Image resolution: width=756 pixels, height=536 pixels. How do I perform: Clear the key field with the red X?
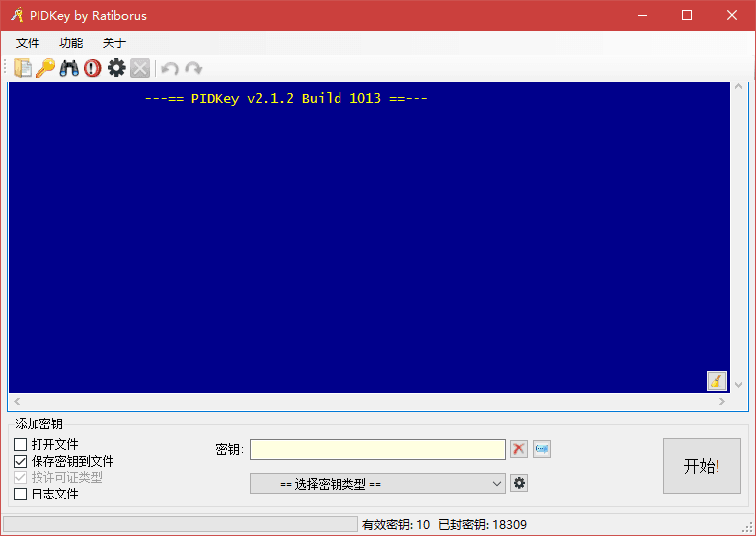click(x=519, y=449)
